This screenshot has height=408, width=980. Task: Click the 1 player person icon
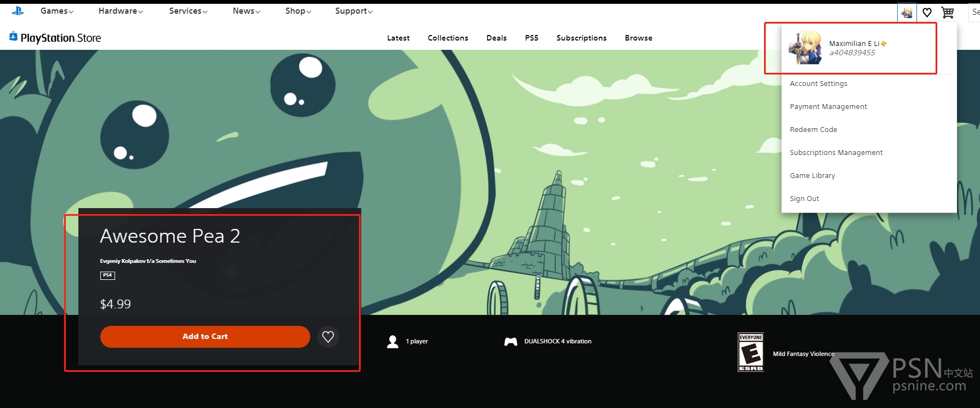click(x=392, y=342)
